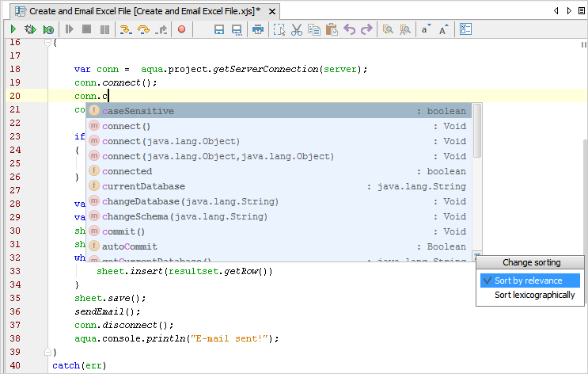Click the autocomplete popup scrollbar thumb
Viewport: 588px width, 374px height.
pos(477,131)
